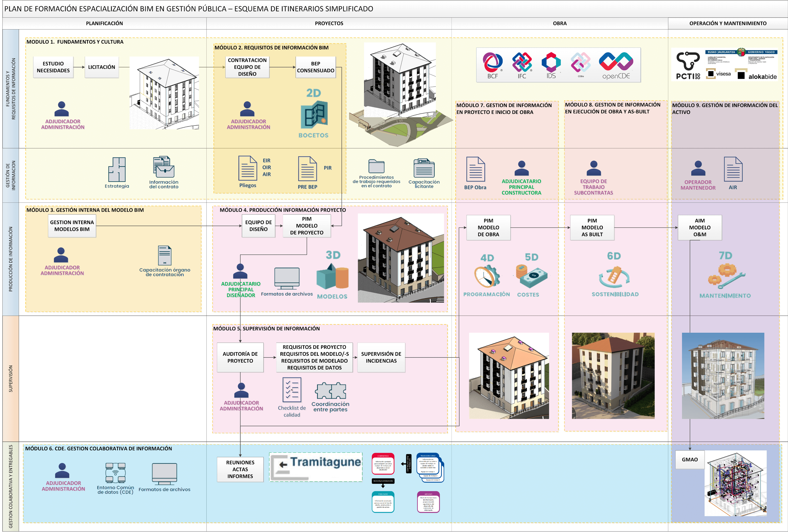The image size is (788, 532).
Task: Click the BEP CONSENSUADO box
Action: [x=316, y=67]
